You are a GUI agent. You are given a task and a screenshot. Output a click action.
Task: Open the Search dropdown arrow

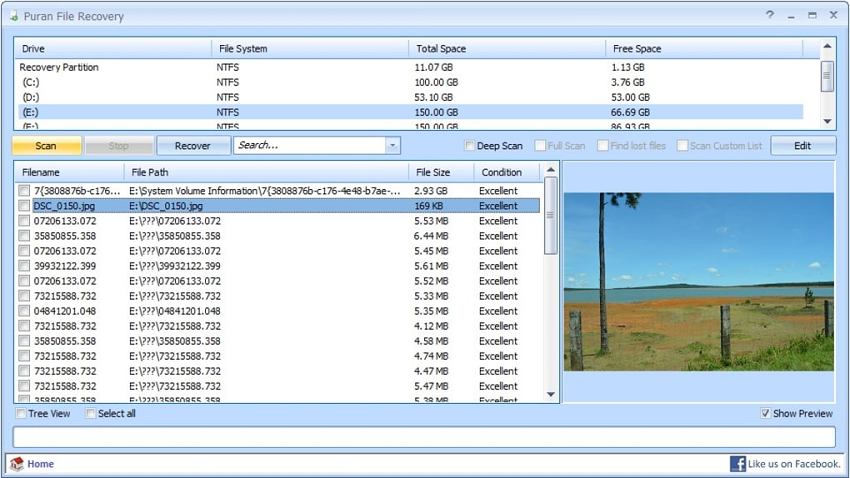click(392, 146)
